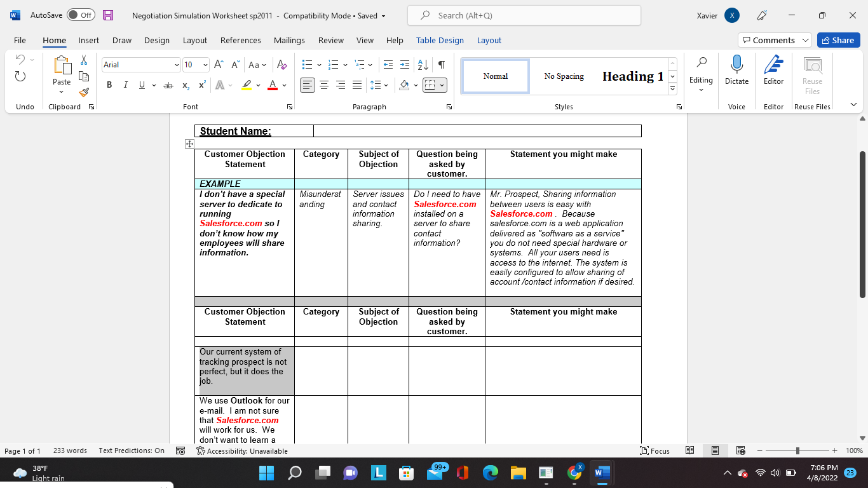
Task: Enable Subscript formatting
Action: click(186, 85)
